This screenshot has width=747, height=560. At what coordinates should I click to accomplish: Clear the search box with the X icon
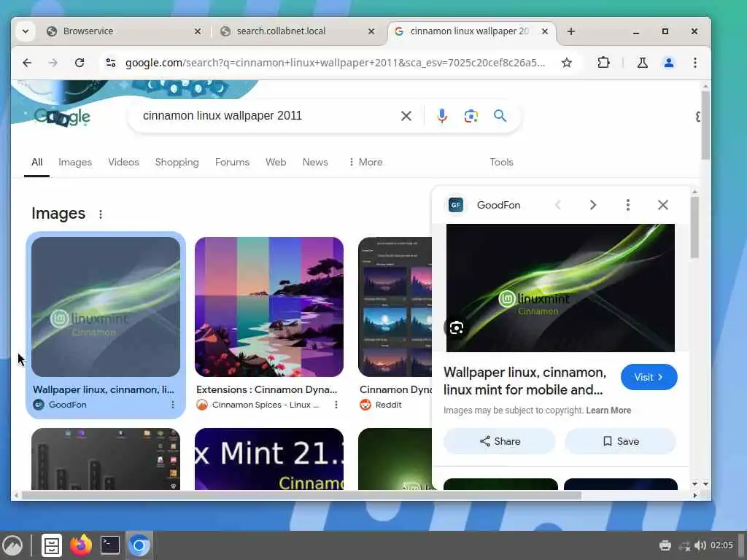coord(406,116)
